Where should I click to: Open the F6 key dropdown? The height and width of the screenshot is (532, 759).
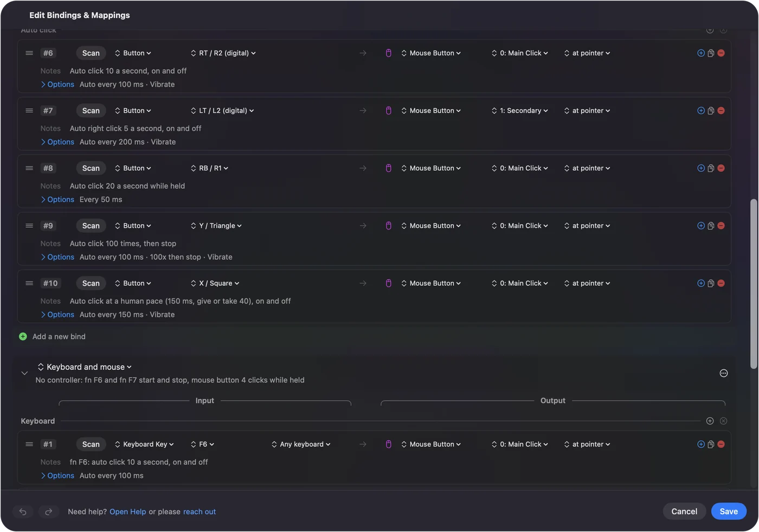(x=202, y=444)
